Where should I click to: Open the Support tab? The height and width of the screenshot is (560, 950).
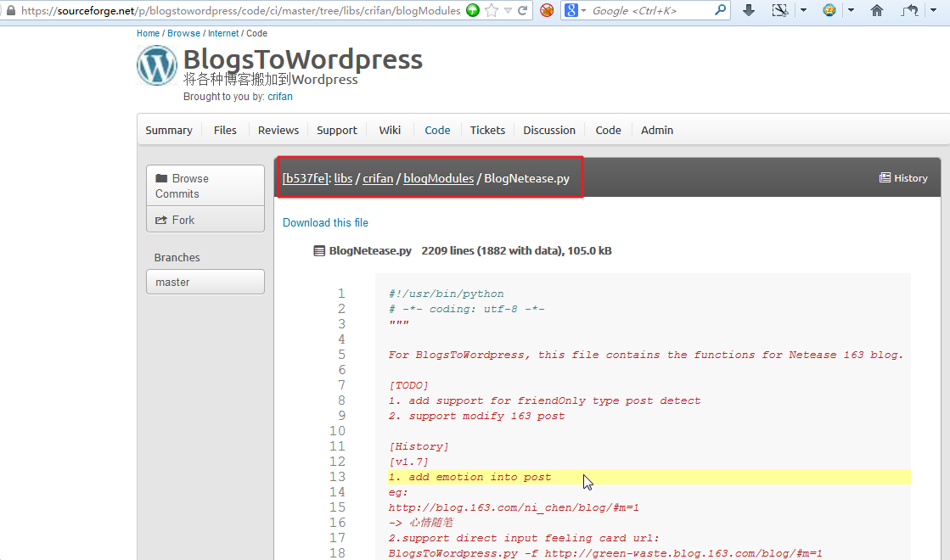337,130
